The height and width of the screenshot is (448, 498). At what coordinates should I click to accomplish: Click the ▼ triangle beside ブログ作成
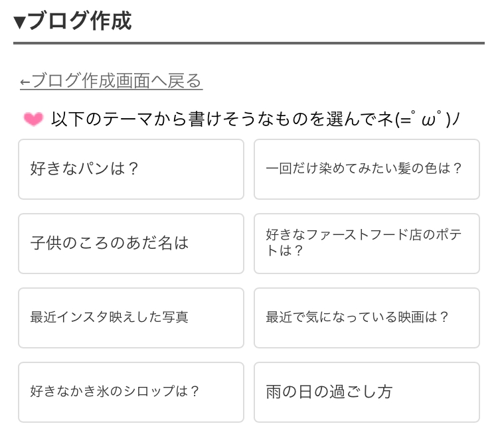click(x=20, y=22)
